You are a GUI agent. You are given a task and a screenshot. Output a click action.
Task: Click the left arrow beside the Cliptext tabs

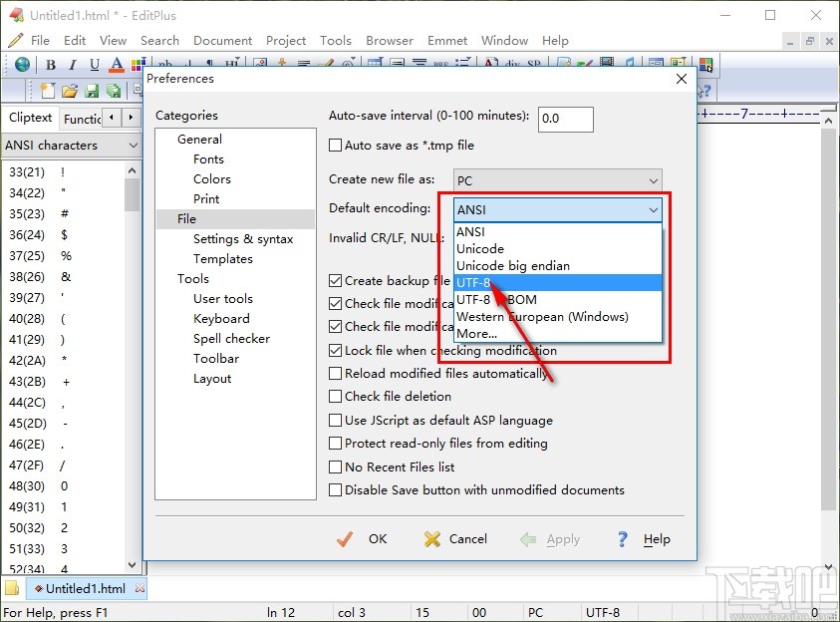111,118
